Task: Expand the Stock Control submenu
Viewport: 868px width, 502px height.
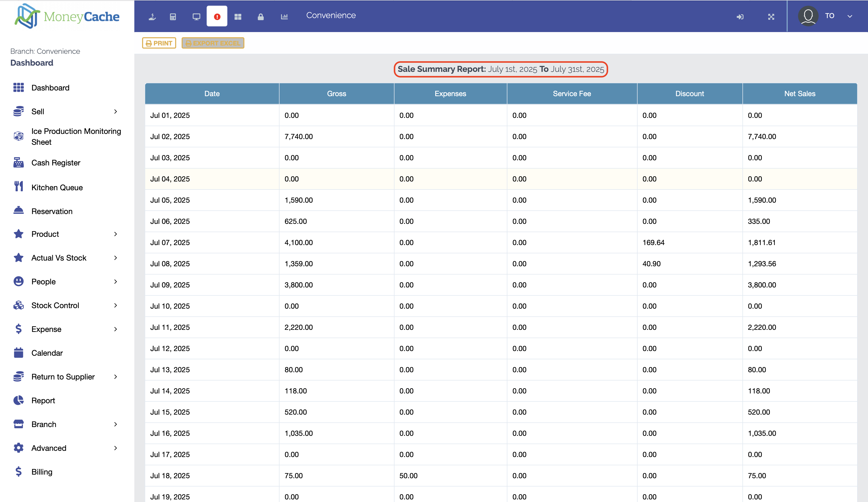Action: (x=115, y=306)
